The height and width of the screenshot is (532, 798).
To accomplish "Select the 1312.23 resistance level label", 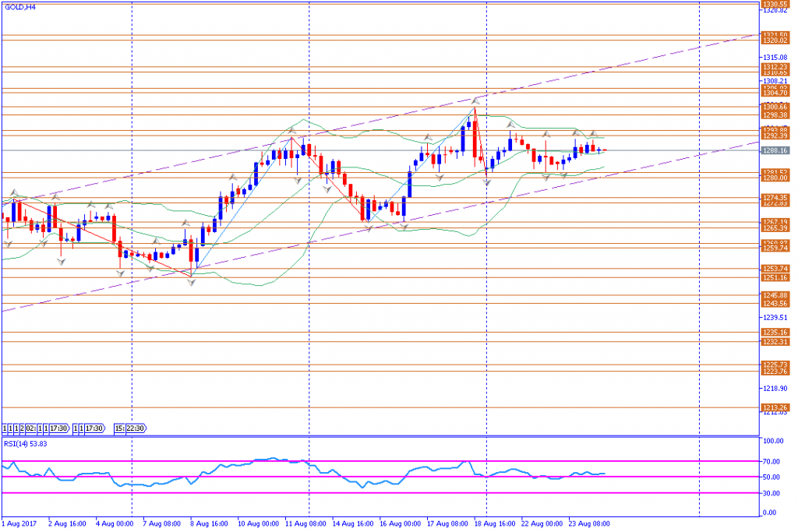I will click(x=775, y=67).
